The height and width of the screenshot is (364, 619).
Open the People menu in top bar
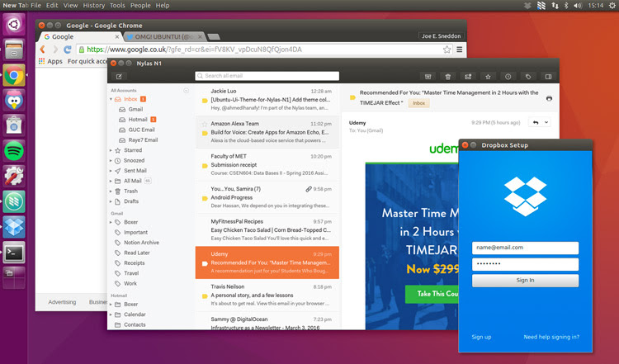[140, 6]
